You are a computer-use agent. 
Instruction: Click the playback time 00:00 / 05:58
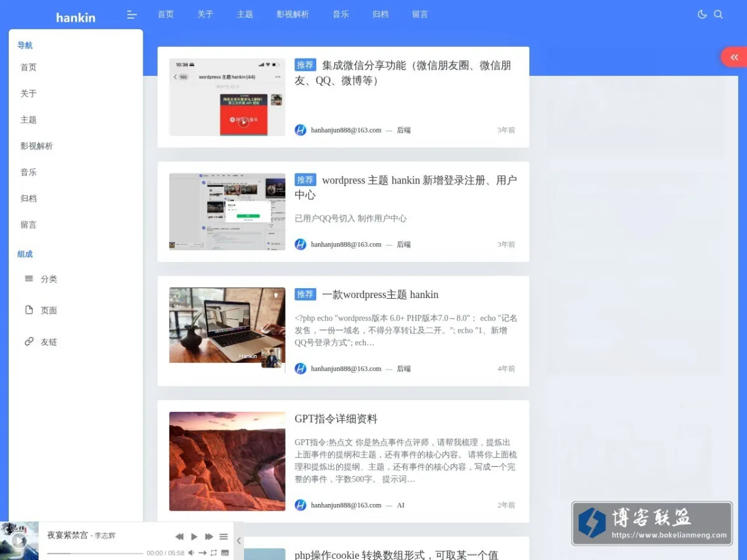(166, 553)
